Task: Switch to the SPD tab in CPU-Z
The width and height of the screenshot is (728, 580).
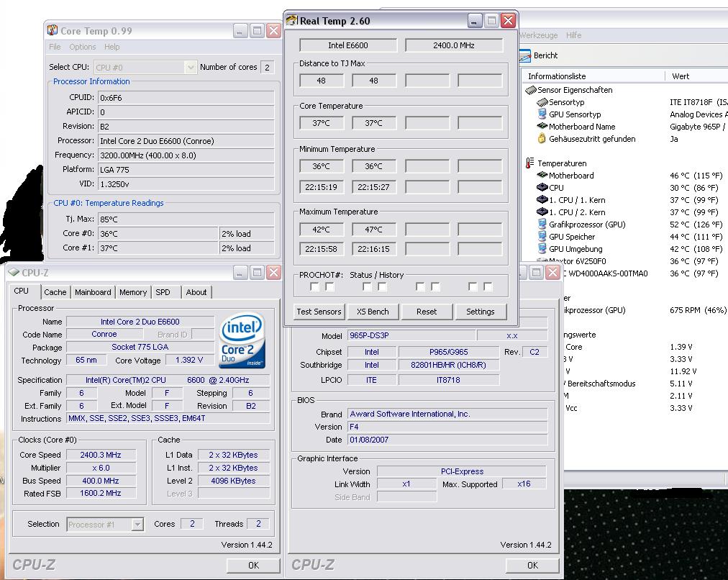Action: pos(163,292)
